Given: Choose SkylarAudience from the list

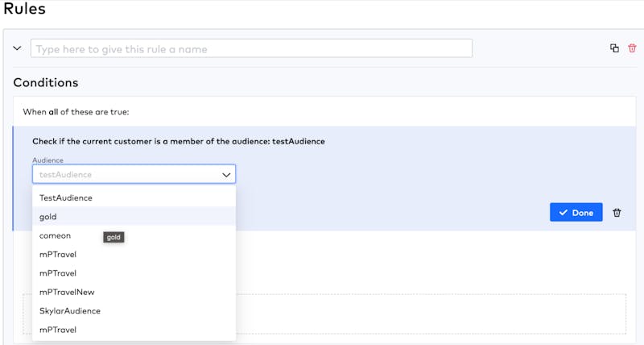Looking at the screenshot, I should pos(134,311).
